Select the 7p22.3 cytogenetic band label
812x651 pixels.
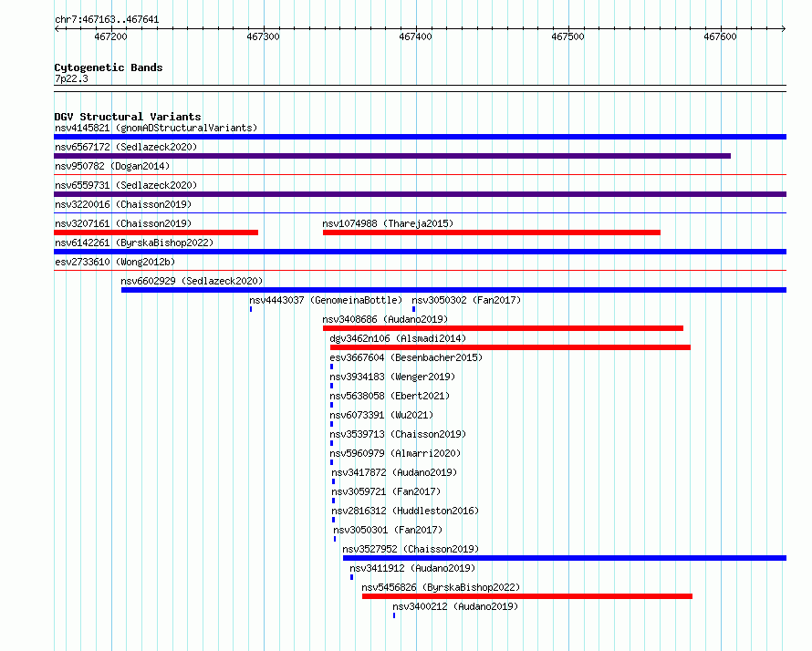click(x=71, y=78)
